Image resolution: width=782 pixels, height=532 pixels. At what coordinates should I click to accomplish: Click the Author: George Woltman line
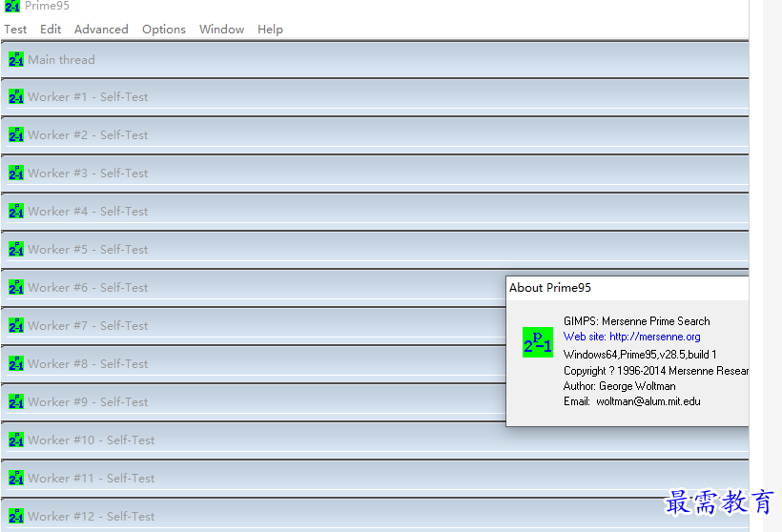620,386
